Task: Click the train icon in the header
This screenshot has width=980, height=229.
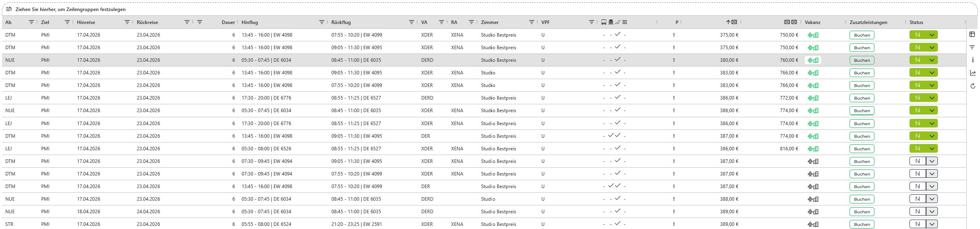Action: point(611,22)
